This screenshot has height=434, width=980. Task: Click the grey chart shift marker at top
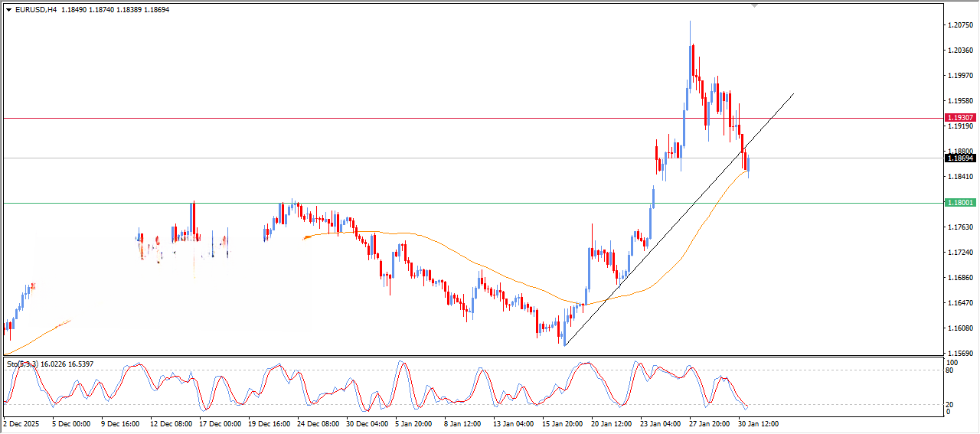[x=755, y=6]
